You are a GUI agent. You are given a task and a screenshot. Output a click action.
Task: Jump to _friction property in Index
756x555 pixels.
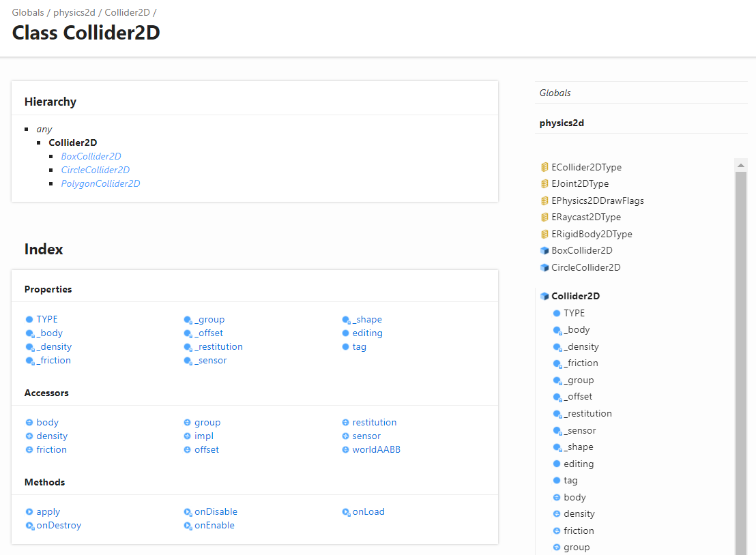[53, 361]
